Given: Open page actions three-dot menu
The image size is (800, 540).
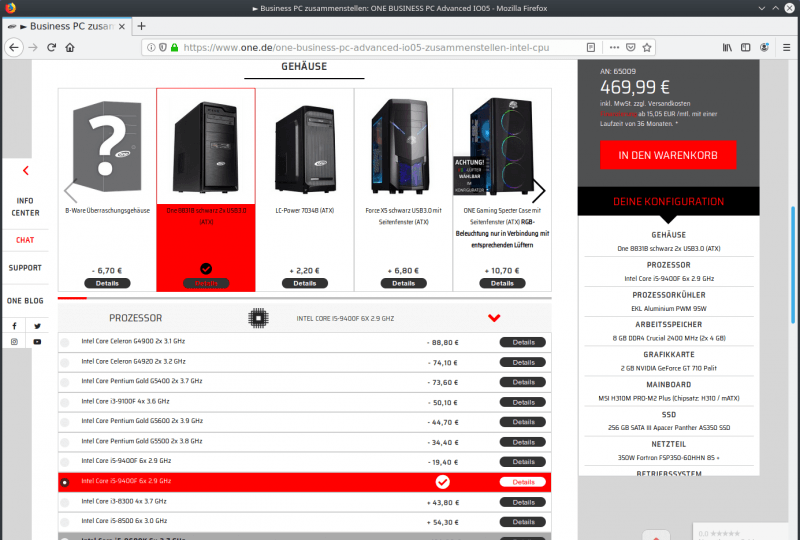Looking at the screenshot, I should [x=614, y=47].
